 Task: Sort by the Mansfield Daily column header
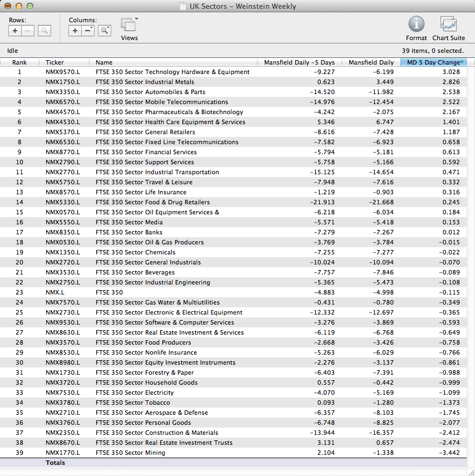[370, 62]
